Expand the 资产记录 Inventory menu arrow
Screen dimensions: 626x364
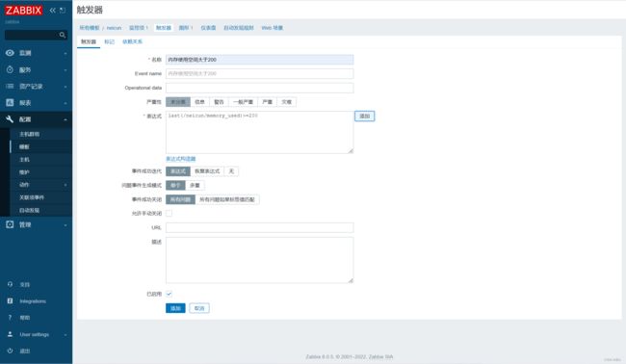[65, 87]
